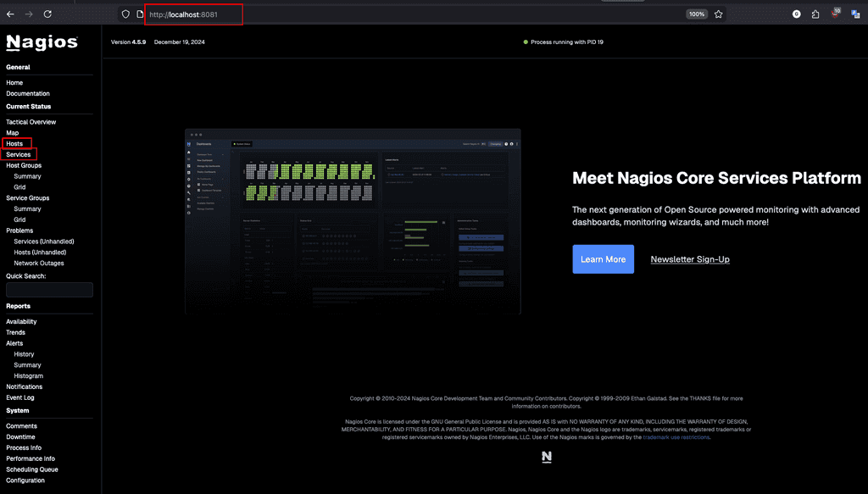This screenshot has height=494, width=868.
Task: View Services (Unhandled) problems
Action: click(x=42, y=241)
